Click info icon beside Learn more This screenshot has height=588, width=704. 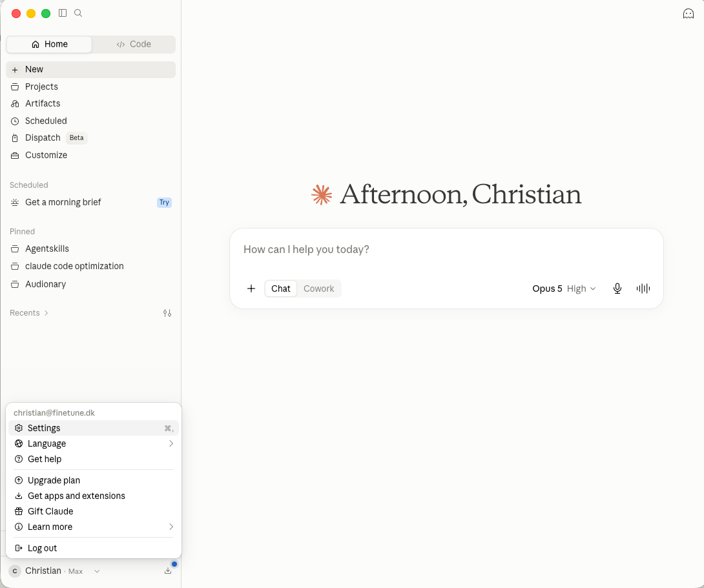(x=19, y=527)
